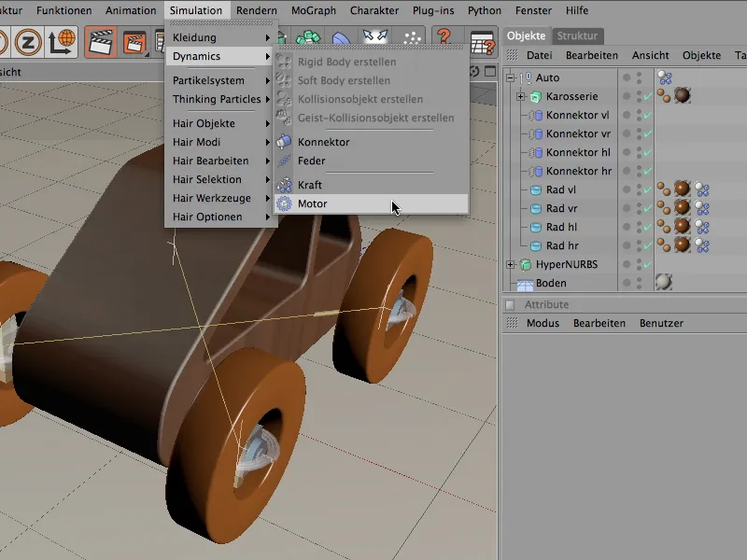This screenshot has height=560, width=747.
Task: Collapse the Auto null object hierarchy
Action: click(x=511, y=78)
